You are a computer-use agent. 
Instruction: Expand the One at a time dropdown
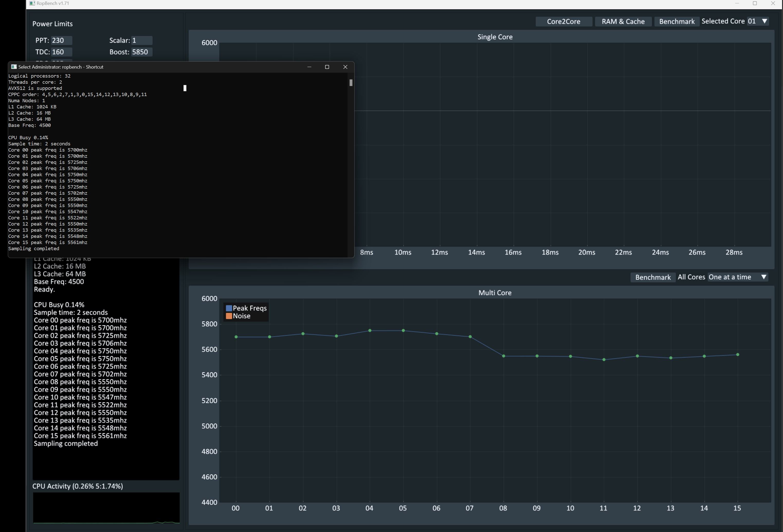click(x=737, y=277)
